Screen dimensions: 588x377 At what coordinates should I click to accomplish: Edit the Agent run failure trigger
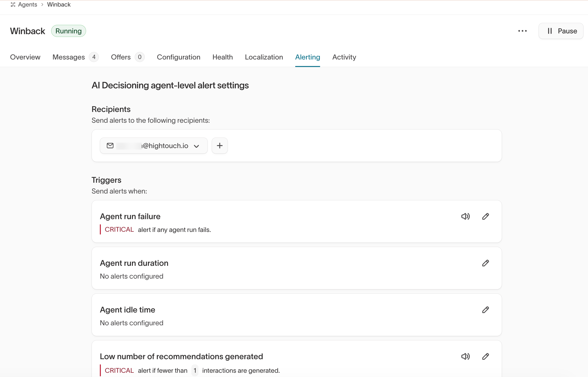(x=485, y=216)
